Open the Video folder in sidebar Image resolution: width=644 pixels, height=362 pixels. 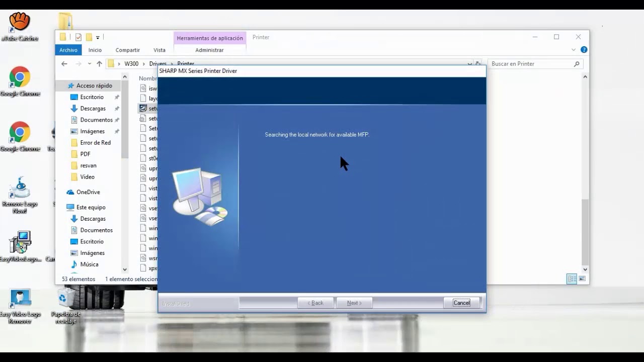(87, 177)
